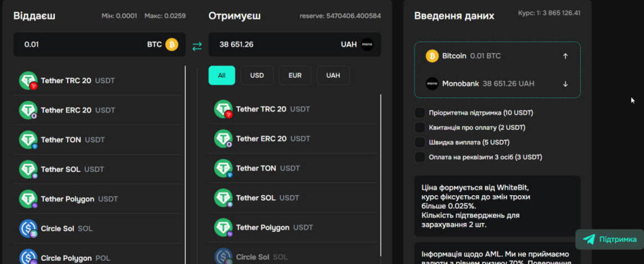The height and width of the screenshot is (264, 644).
Task: Tick Оплата на реквізити 3 осіб checkbox
Action: point(420,157)
